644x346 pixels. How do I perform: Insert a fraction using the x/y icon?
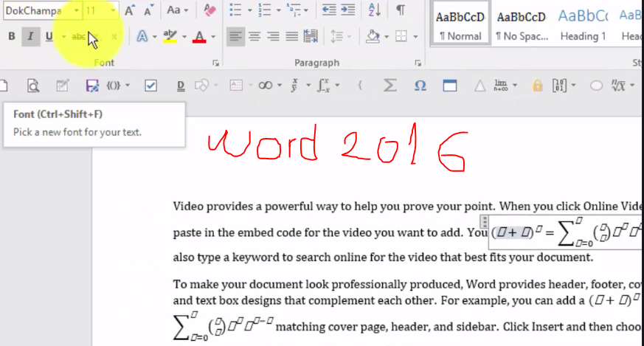pyautogui.click(x=295, y=86)
